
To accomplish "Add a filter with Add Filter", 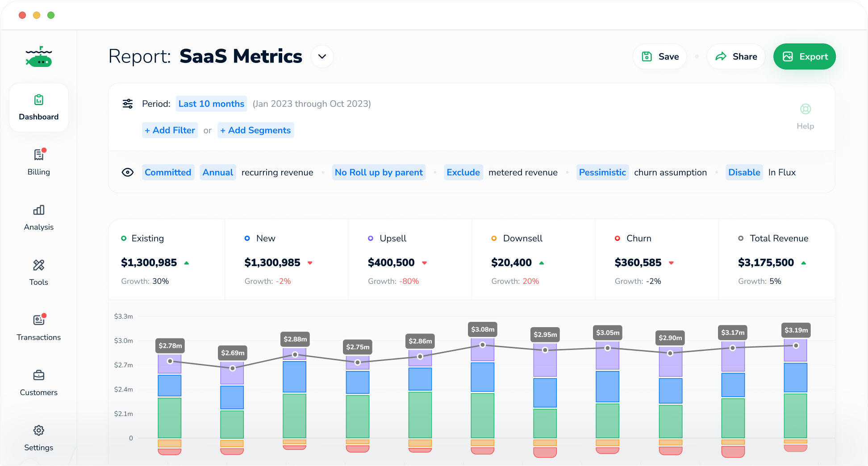I will (x=170, y=130).
